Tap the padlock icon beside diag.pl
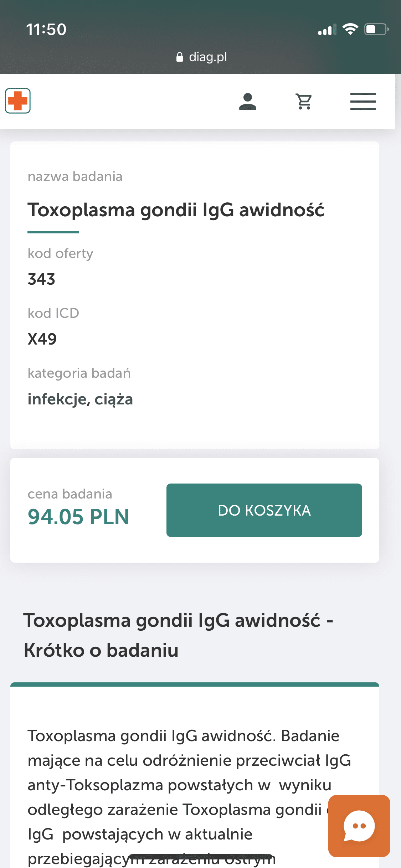The height and width of the screenshot is (868, 401). tap(180, 57)
